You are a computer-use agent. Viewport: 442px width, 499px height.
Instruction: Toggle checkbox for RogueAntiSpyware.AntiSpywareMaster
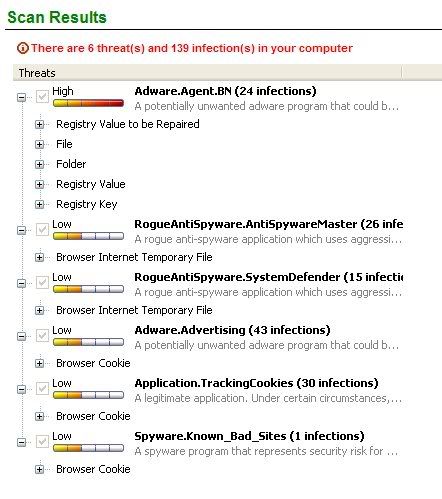point(42,230)
